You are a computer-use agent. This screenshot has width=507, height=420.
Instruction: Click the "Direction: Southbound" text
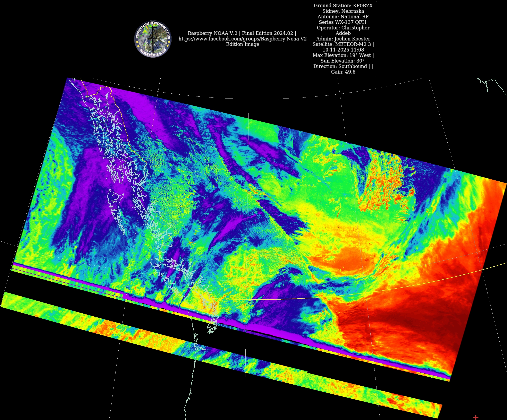click(x=340, y=66)
